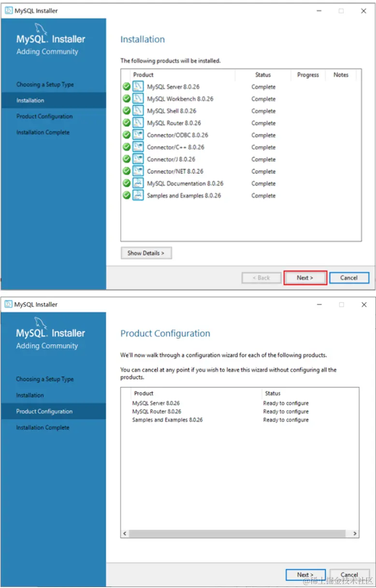Click Connector/ODBC 8.0.26 product icon
This screenshot has width=376, height=588.
tap(138, 135)
